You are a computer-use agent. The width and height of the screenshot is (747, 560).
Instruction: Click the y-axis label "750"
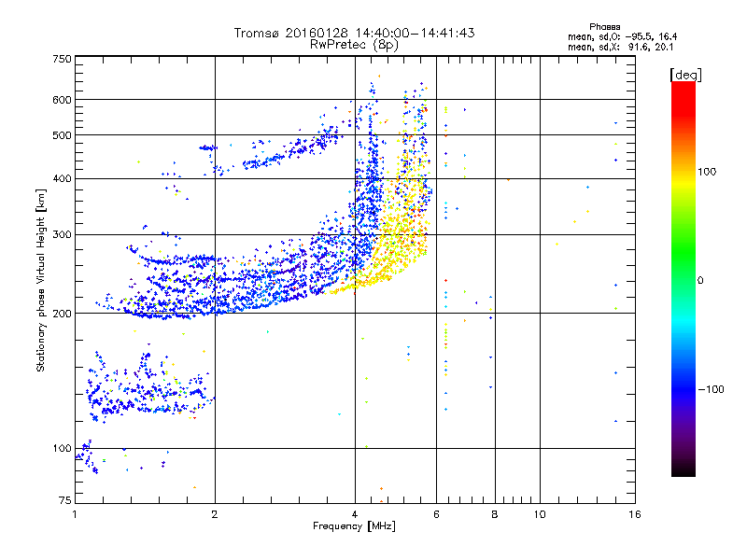tap(62, 59)
